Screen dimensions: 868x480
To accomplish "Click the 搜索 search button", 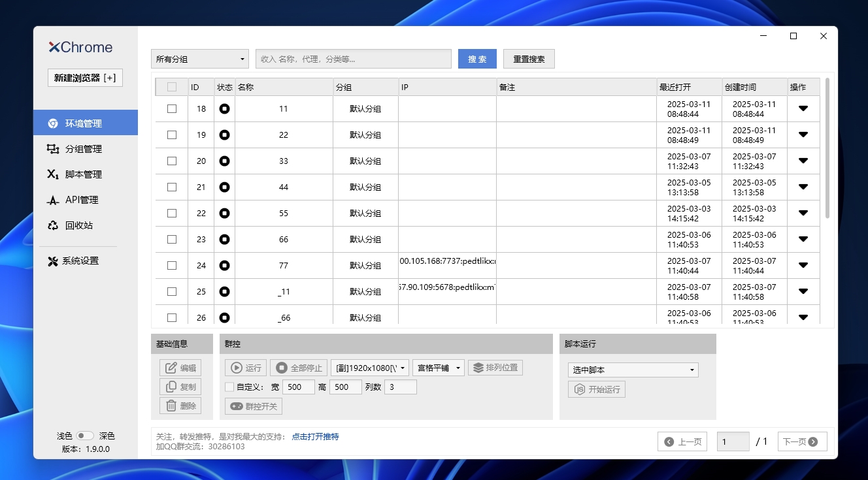I will 476,58.
